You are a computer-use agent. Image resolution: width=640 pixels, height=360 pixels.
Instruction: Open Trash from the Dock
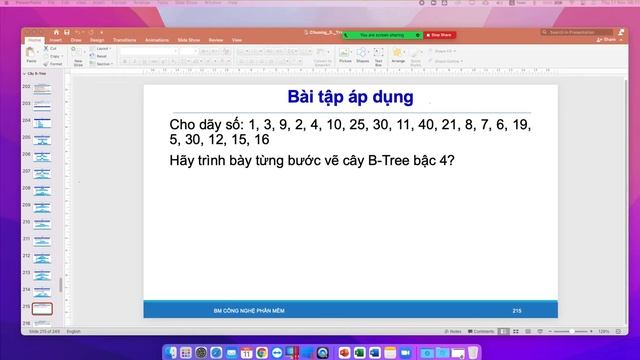(473, 352)
